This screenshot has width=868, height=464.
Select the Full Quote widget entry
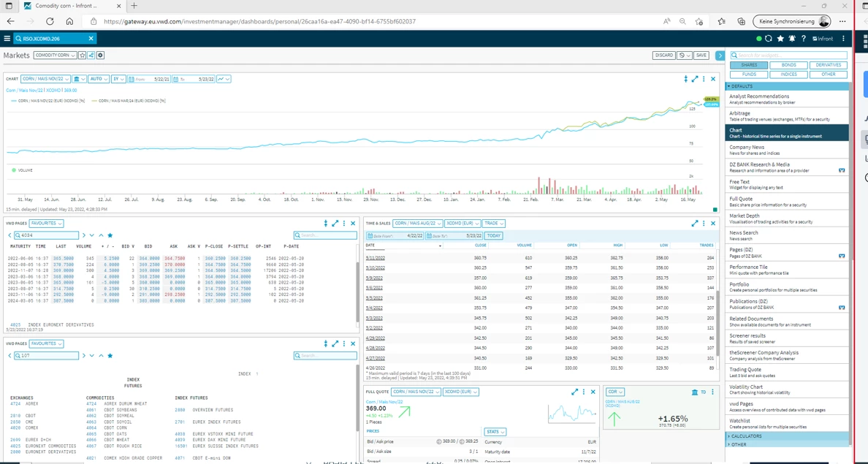tap(787, 201)
